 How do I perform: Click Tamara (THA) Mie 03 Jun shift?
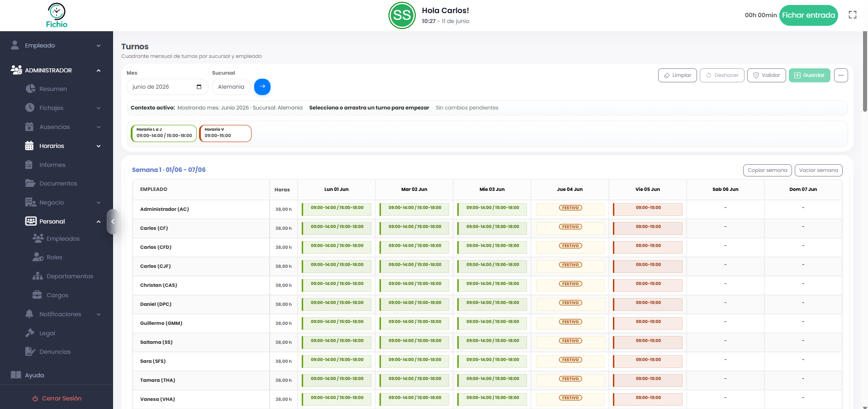click(492, 380)
